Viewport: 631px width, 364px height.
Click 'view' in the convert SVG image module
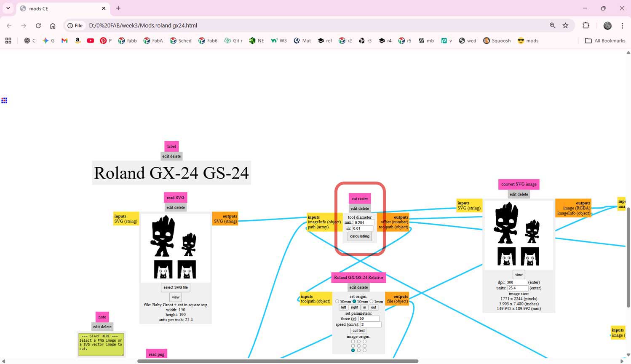[x=519, y=275]
